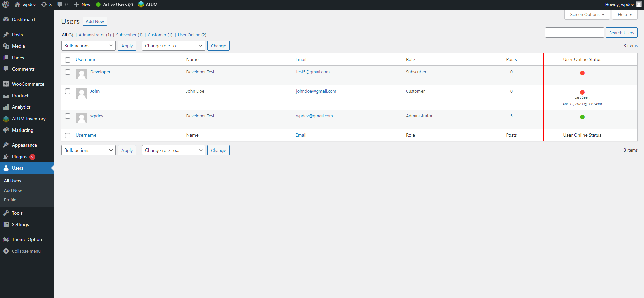Click wpdev's posts count 5
This screenshot has height=298, width=644.
coord(511,116)
